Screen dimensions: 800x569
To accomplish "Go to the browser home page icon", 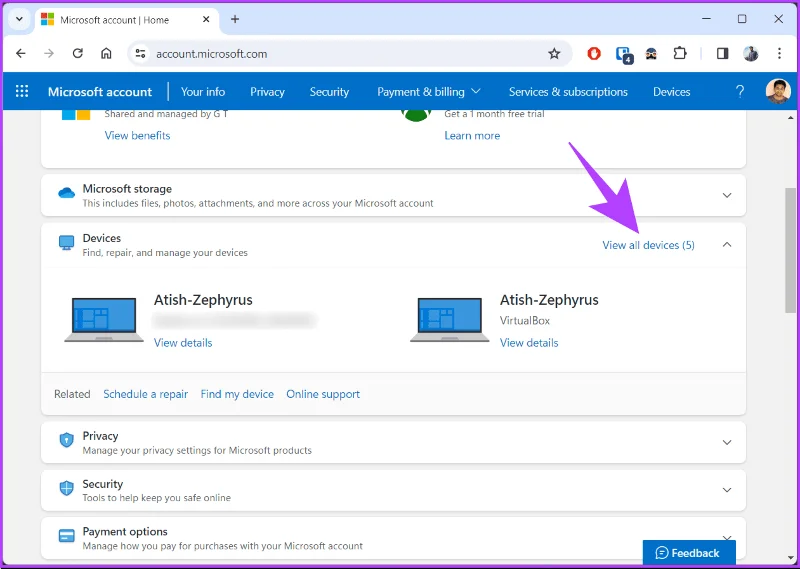I will click(106, 54).
